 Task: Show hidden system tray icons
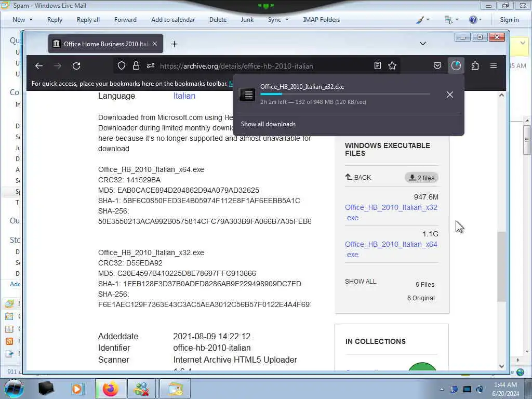pos(442,389)
